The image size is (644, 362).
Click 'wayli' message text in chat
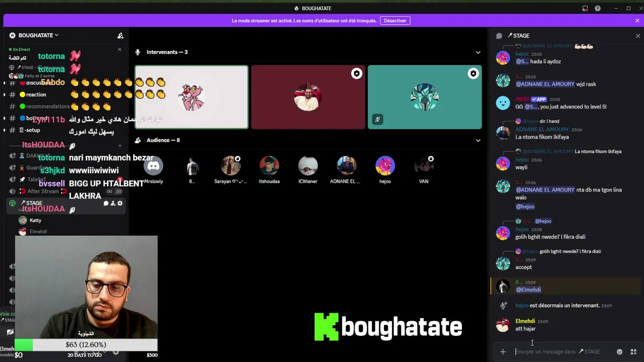coord(521,167)
